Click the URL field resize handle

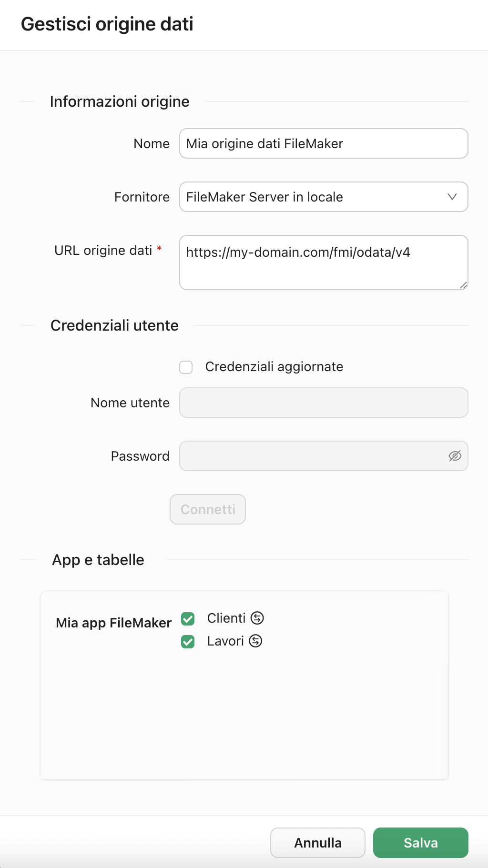(463, 285)
